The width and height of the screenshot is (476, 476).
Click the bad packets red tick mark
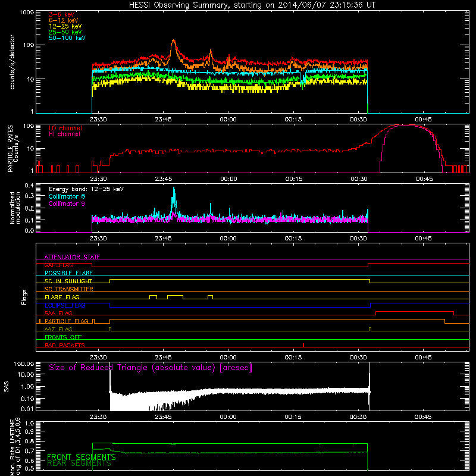[x=303, y=345]
